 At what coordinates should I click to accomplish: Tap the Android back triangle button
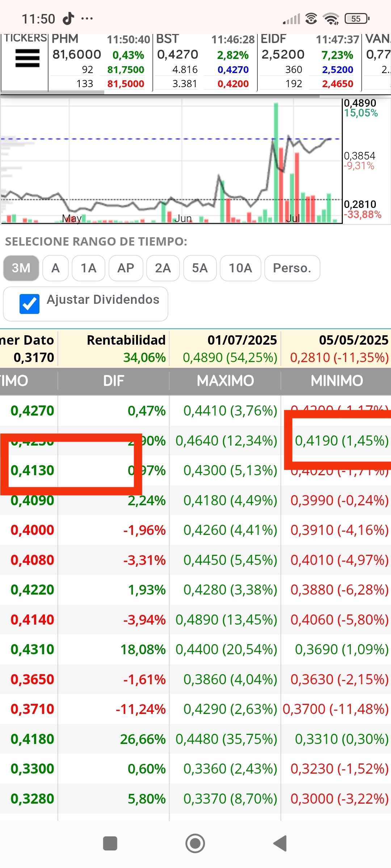coord(280,843)
